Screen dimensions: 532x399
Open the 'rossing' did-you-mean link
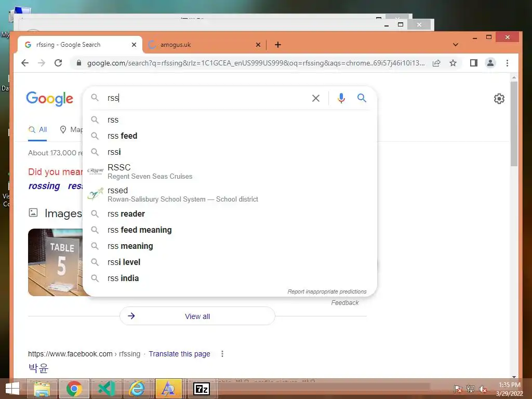[x=44, y=186]
